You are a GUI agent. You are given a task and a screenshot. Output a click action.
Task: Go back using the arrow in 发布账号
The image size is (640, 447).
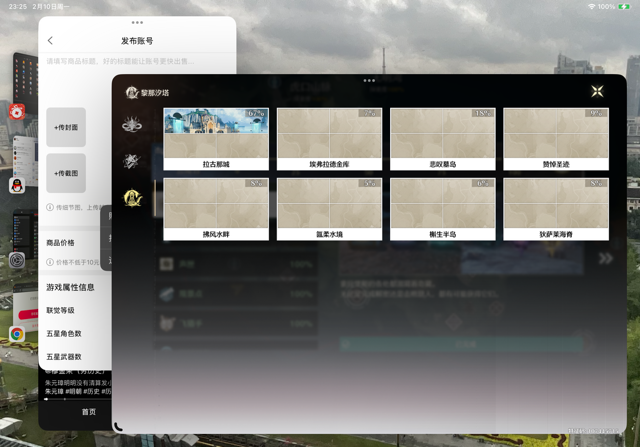pyautogui.click(x=50, y=40)
